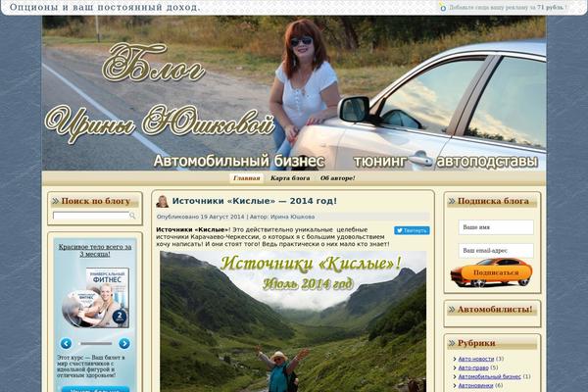The height and width of the screenshot is (392, 588).
Task: Click the small icon beside the ad offer
Action: point(443,7)
